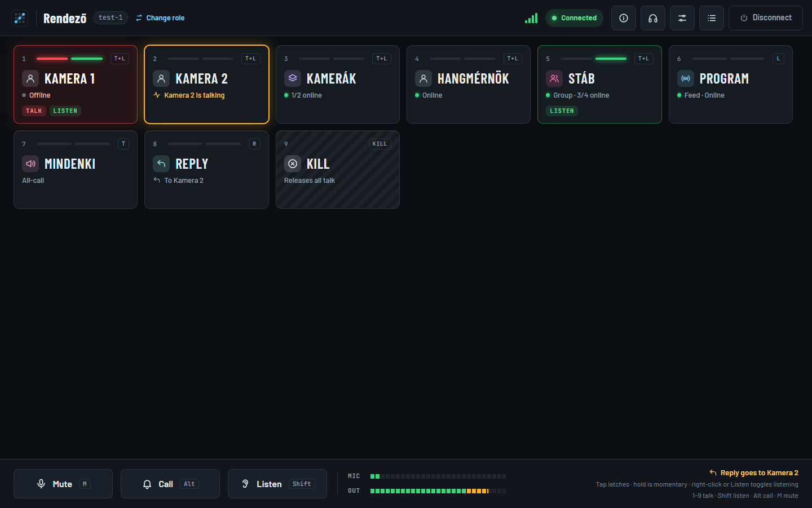Click 'Reply goes to Kamera 2' text

760,473
